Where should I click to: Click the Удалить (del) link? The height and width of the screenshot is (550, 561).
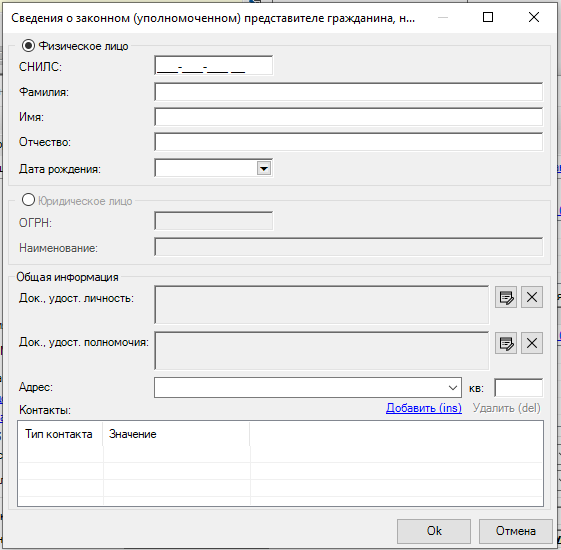(506, 408)
